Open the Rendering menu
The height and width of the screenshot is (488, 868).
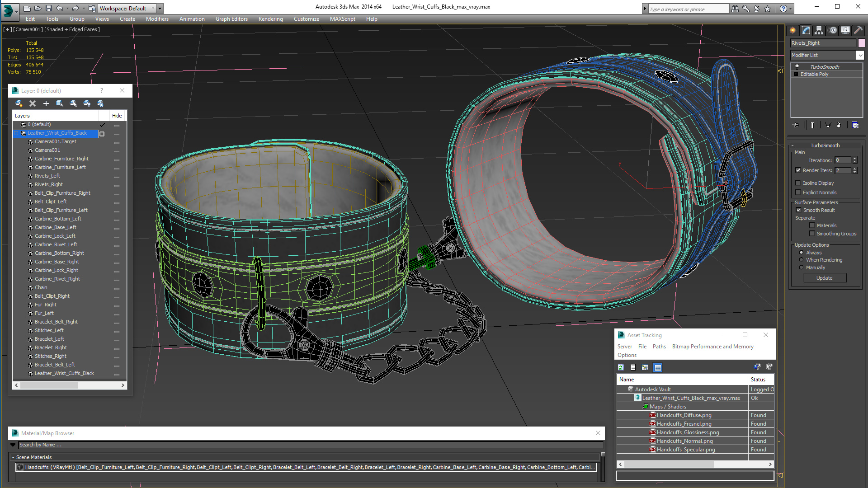coord(270,19)
